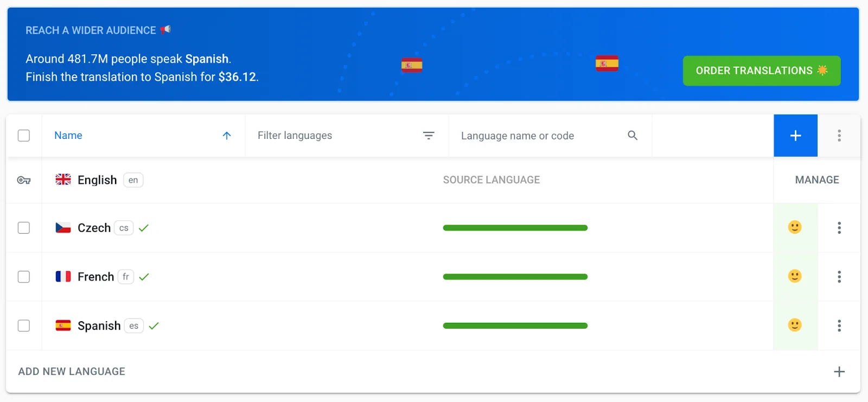This screenshot has width=868, height=402.
Task: Click Manage for the English source language
Action: click(816, 180)
